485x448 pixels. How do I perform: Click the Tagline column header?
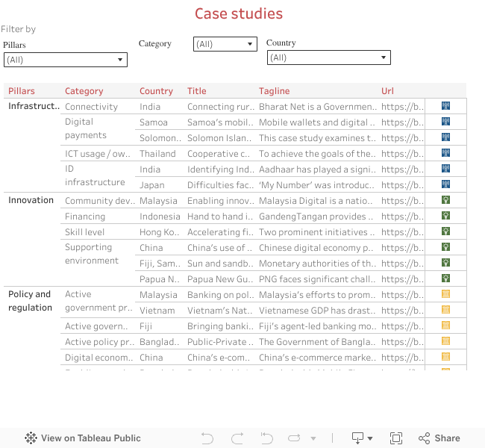pyautogui.click(x=274, y=91)
